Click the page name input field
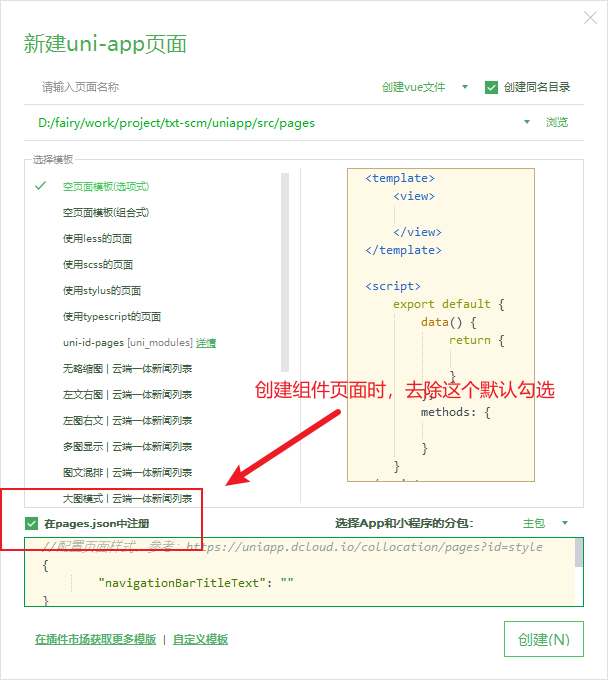Viewport: 608px width, 680px height. 199,87
